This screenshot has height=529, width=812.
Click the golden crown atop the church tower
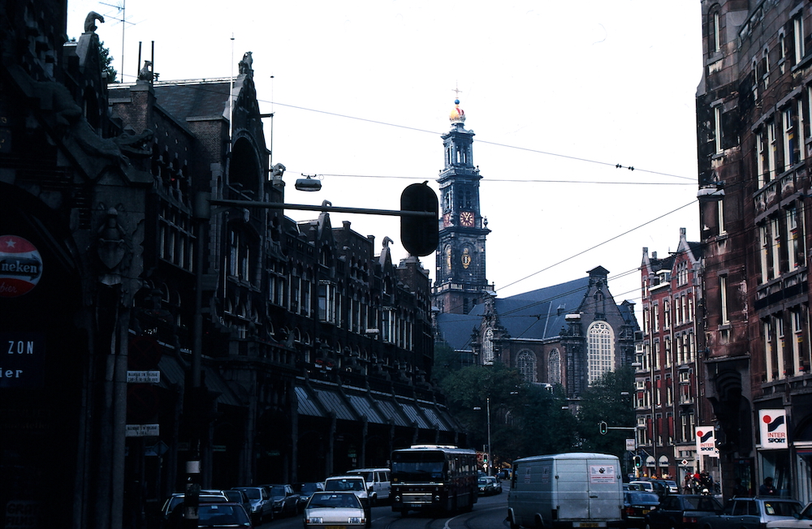point(457,113)
